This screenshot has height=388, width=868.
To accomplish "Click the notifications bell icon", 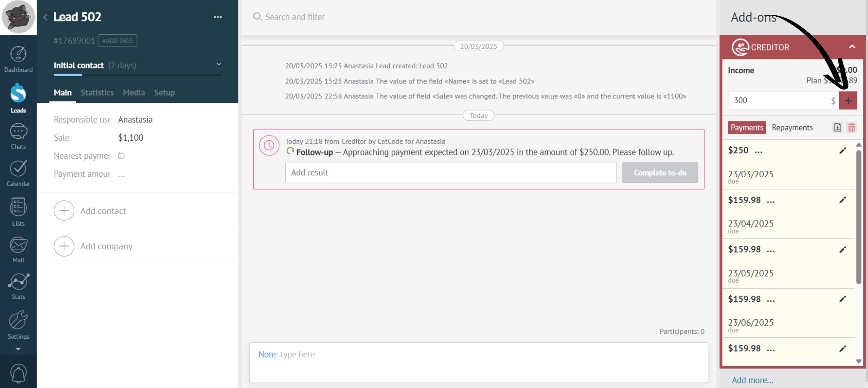I will tap(18, 374).
